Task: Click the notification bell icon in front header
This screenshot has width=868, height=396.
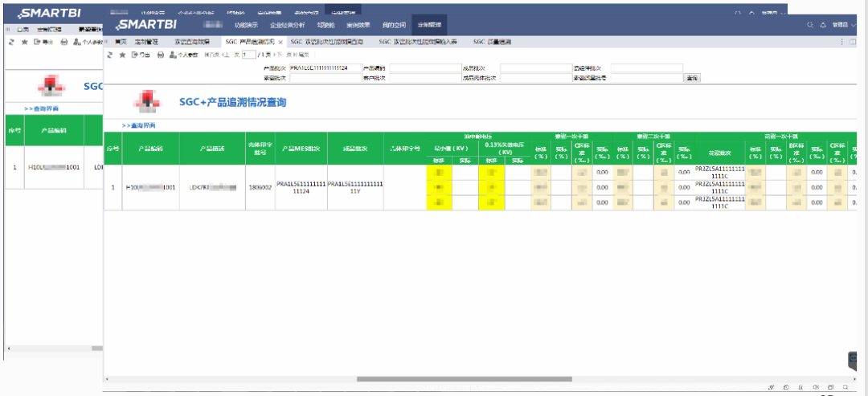Action: pos(823,25)
